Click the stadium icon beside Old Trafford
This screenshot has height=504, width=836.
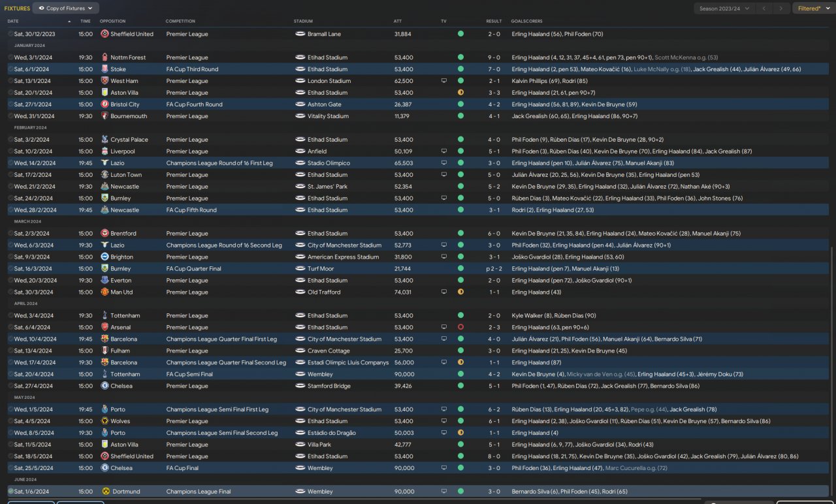tap(300, 292)
